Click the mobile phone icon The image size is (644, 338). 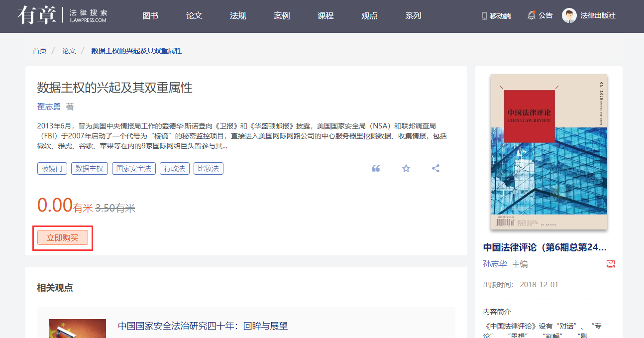[484, 16]
